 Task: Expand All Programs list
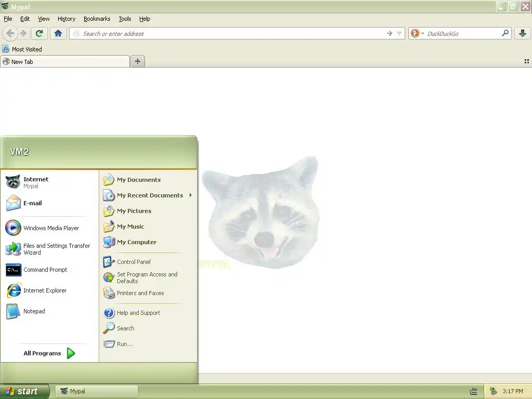(49, 353)
